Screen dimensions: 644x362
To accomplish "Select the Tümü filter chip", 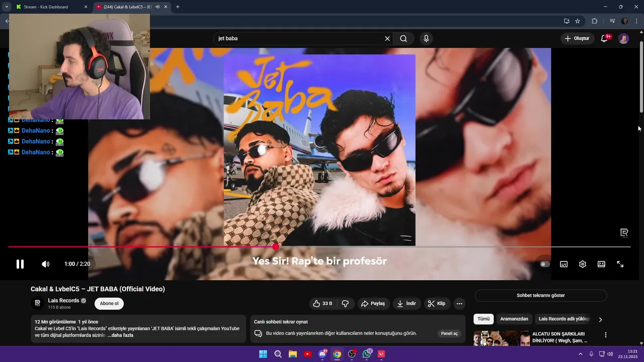I will [484, 319].
